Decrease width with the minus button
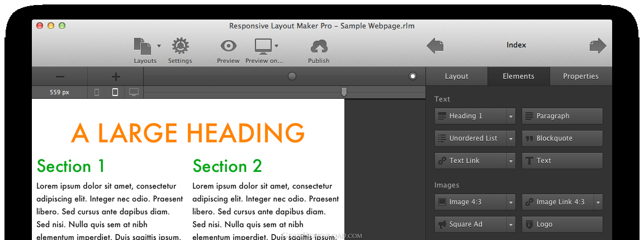Screen dimensions: 644x240 click(x=60, y=76)
